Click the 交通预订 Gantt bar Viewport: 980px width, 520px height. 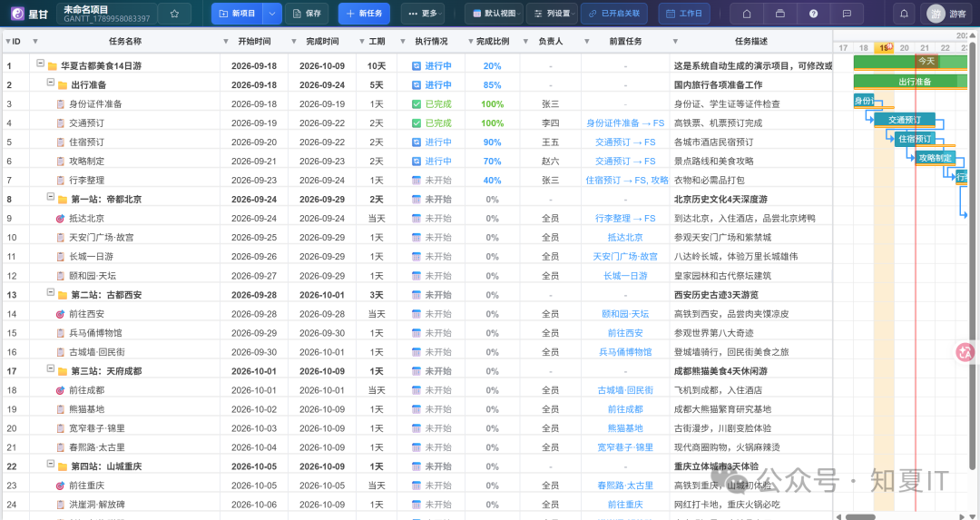click(905, 120)
